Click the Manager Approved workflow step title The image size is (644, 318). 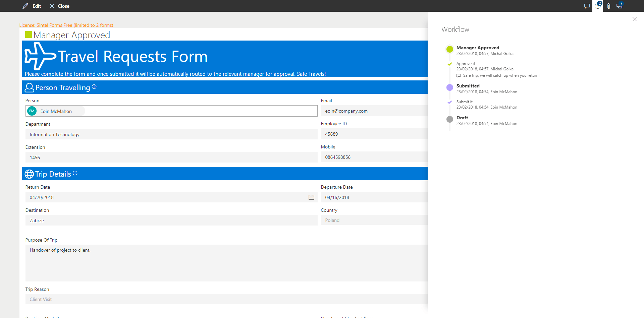(x=478, y=48)
